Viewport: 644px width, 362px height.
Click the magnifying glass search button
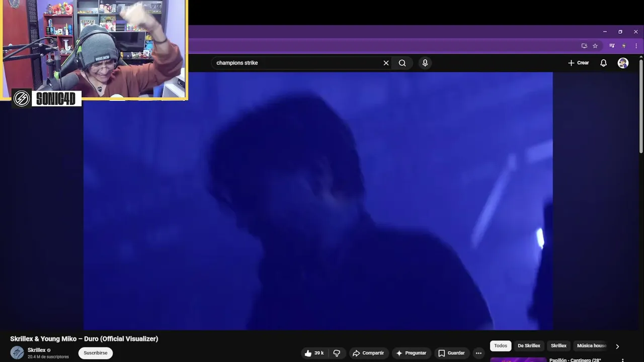pos(402,63)
